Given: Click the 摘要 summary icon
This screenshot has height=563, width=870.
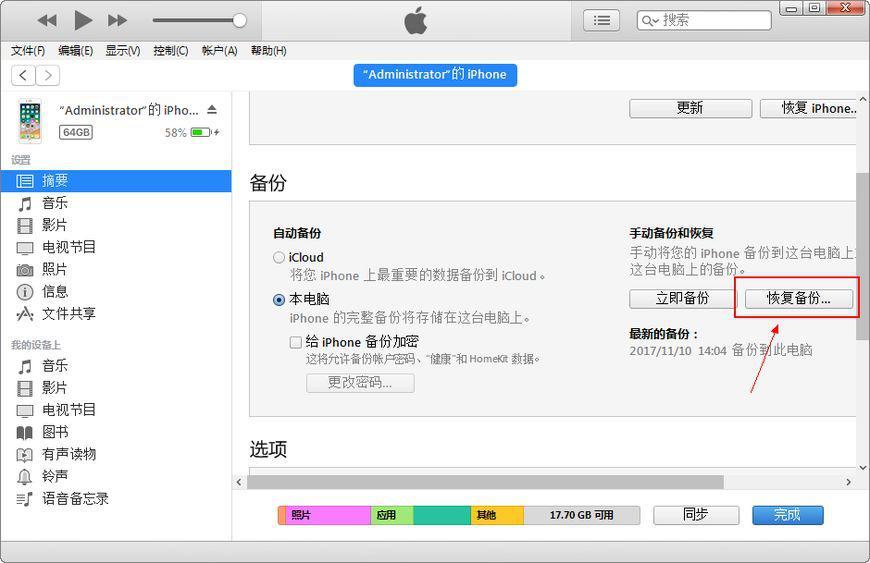Looking at the screenshot, I should (x=24, y=181).
